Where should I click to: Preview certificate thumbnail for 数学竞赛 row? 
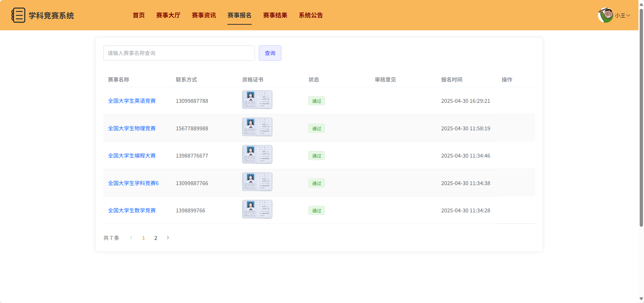(x=257, y=209)
